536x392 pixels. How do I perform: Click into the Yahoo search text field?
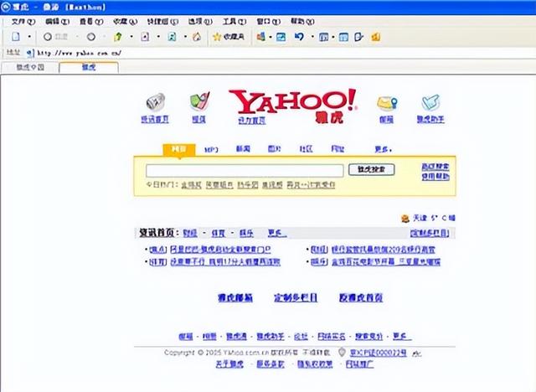245,170
